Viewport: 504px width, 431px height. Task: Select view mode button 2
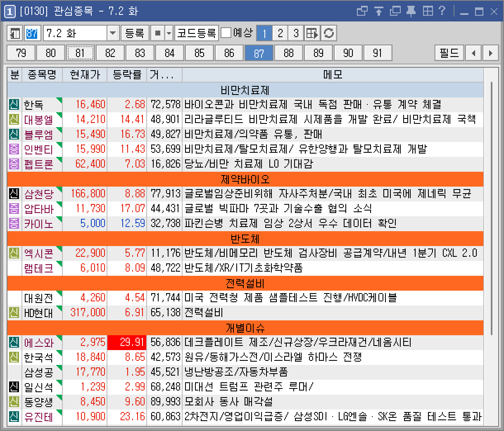pos(281,33)
